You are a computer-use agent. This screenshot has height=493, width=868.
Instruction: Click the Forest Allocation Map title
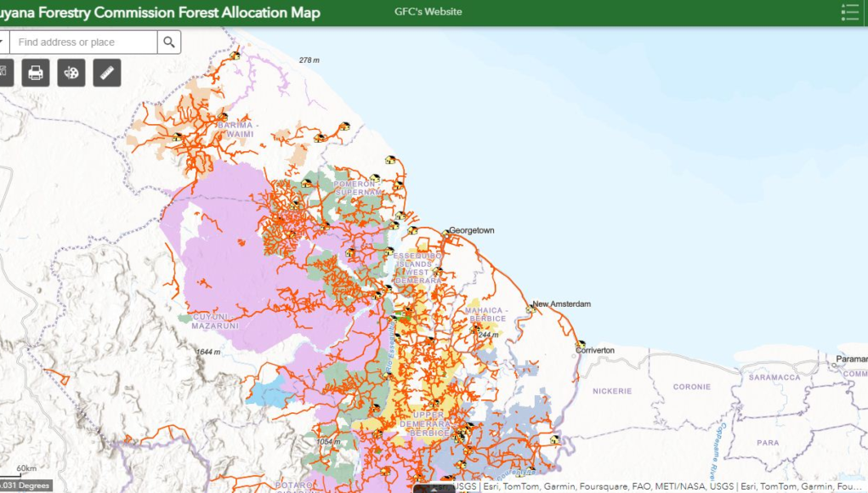(161, 12)
